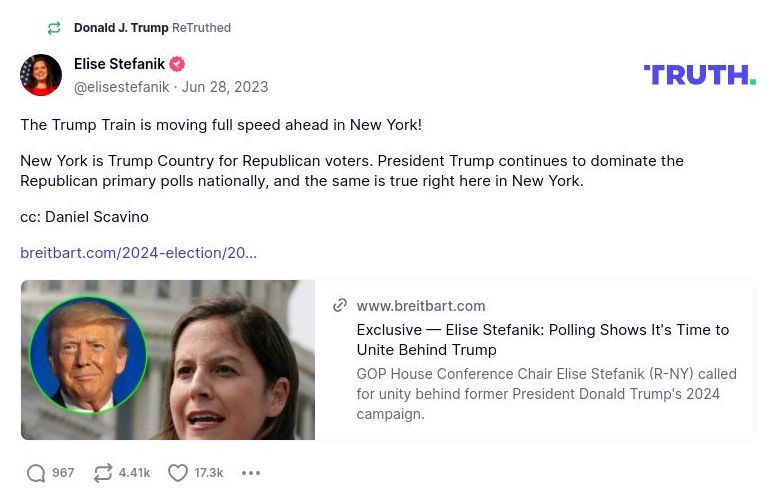Click the 17.3k likes count
This screenshot has width=777, height=503.
coord(209,473)
